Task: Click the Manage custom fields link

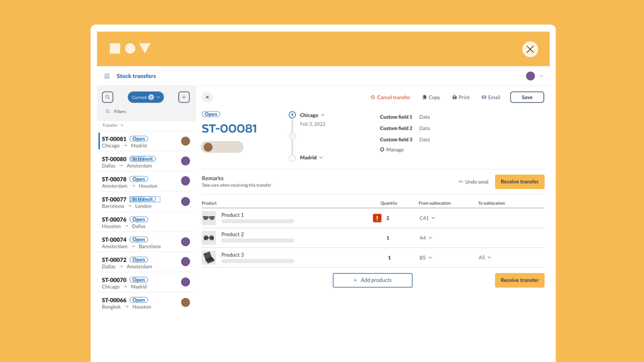Action: coord(392,150)
